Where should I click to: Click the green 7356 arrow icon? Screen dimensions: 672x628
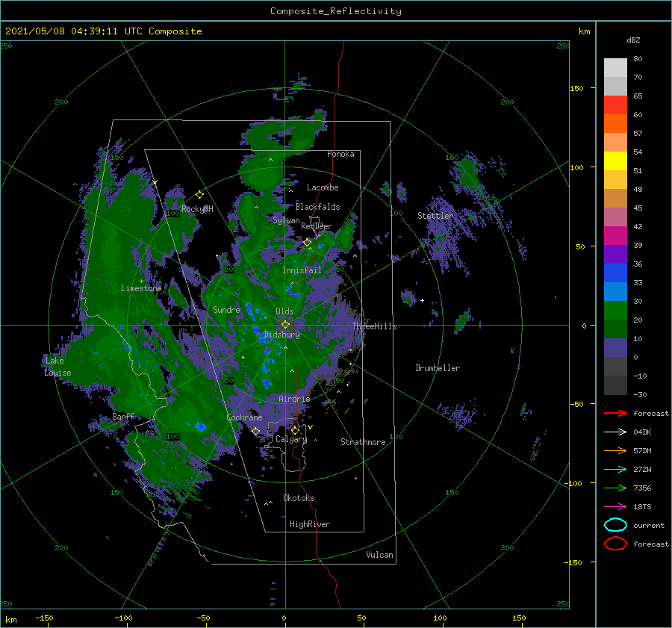coord(615,488)
